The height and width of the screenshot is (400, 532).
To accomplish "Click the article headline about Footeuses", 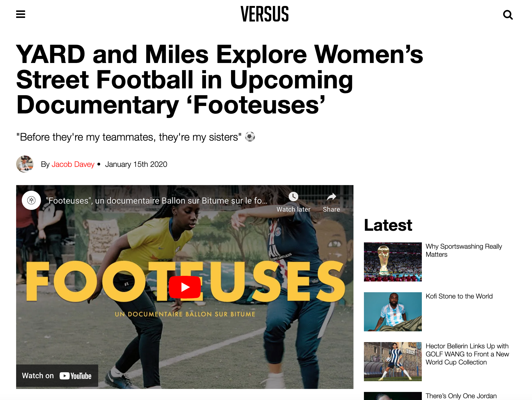I will 219,79.
